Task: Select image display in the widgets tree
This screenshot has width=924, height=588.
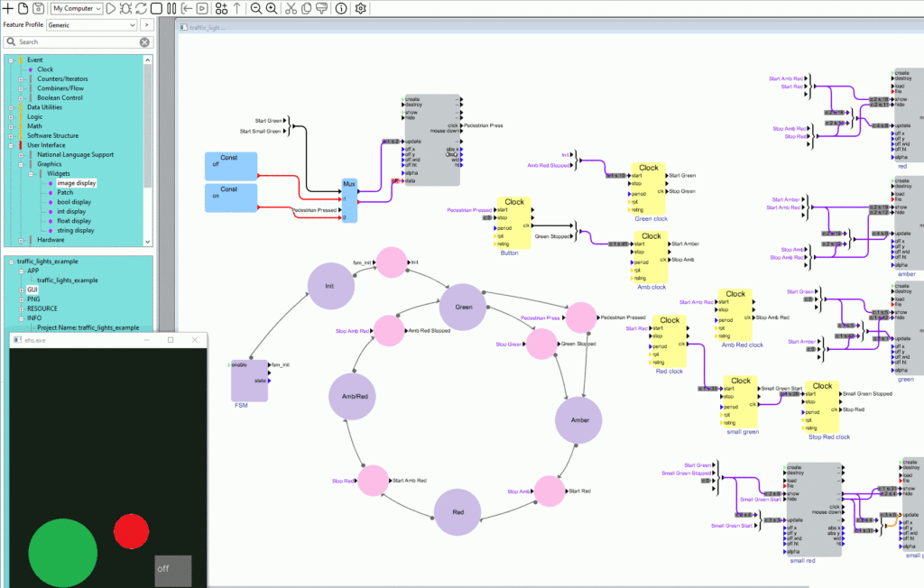Action: (x=76, y=183)
